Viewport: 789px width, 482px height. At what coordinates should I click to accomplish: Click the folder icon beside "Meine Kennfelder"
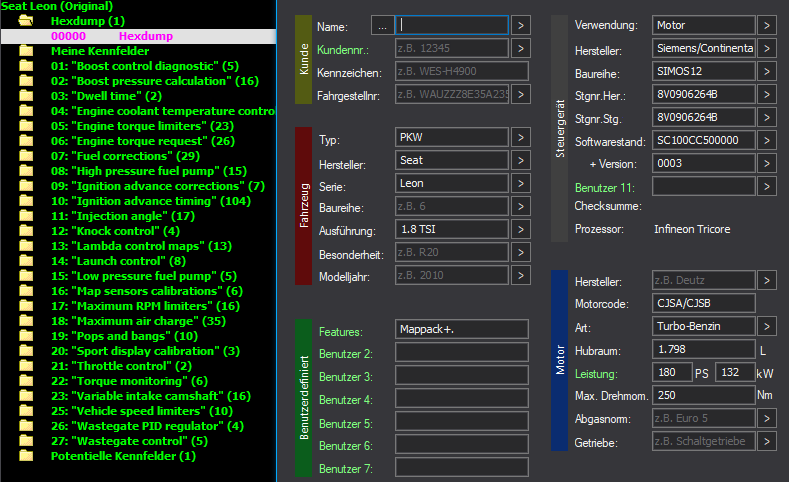tap(26, 51)
